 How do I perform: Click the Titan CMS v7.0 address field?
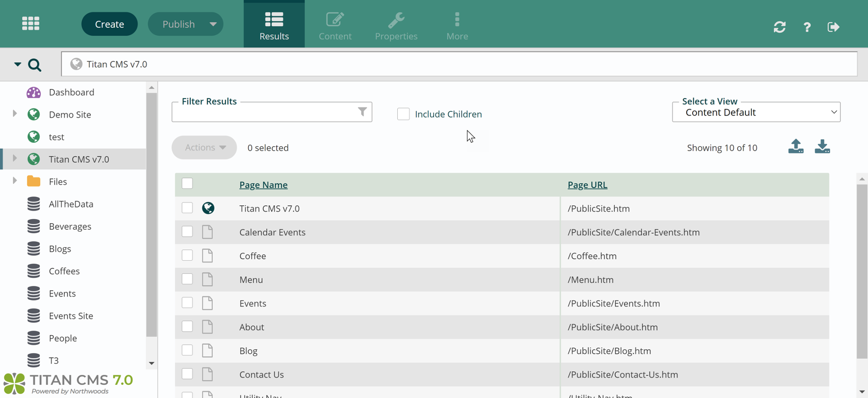click(459, 64)
